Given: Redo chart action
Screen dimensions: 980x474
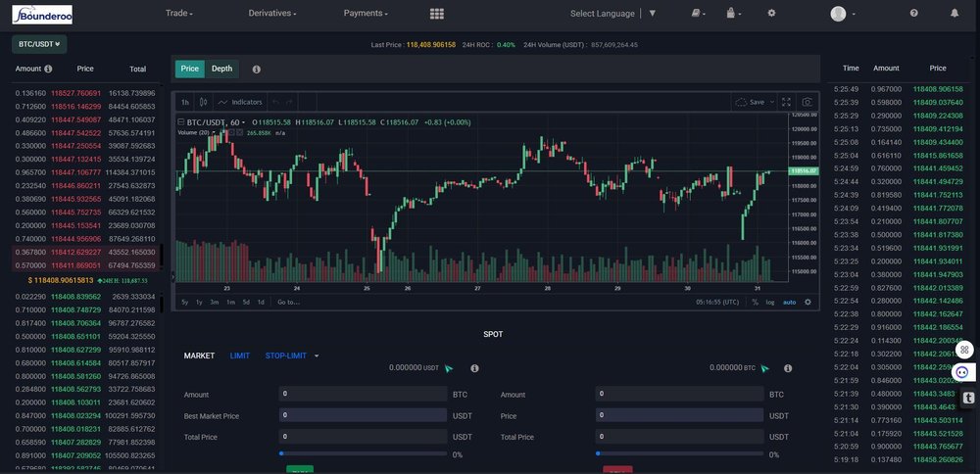Looking at the screenshot, I should point(289,102).
